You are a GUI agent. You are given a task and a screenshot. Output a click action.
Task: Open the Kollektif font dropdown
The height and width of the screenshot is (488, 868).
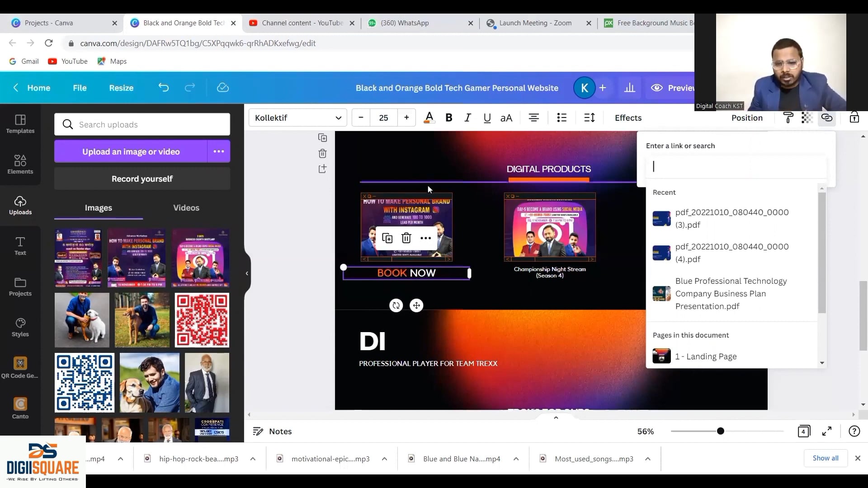click(x=298, y=118)
